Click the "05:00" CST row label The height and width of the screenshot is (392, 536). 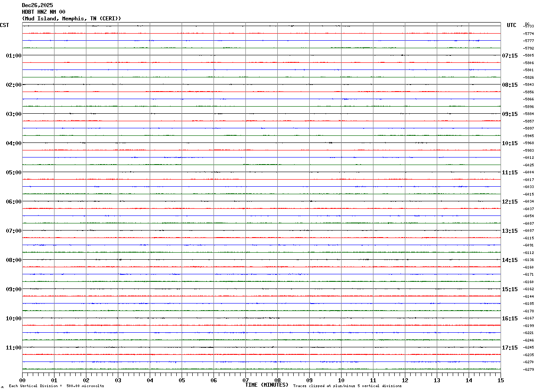pos(14,172)
